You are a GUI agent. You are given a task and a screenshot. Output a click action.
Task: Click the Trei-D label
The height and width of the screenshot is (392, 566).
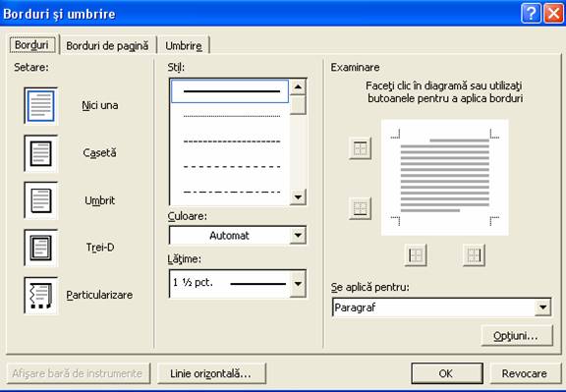click(x=100, y=248)
